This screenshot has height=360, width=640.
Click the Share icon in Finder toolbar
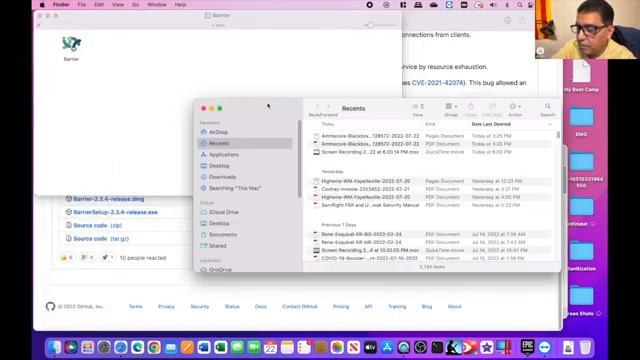(471, 107)
